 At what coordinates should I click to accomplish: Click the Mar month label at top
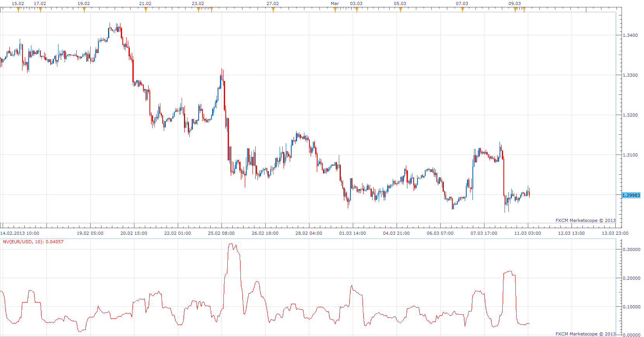point(335,3)
